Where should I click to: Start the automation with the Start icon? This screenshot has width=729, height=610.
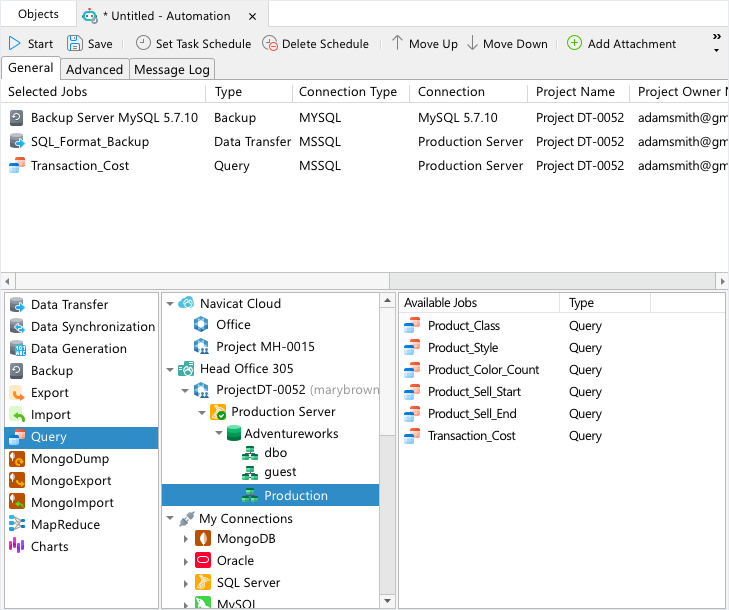(15, 44)
